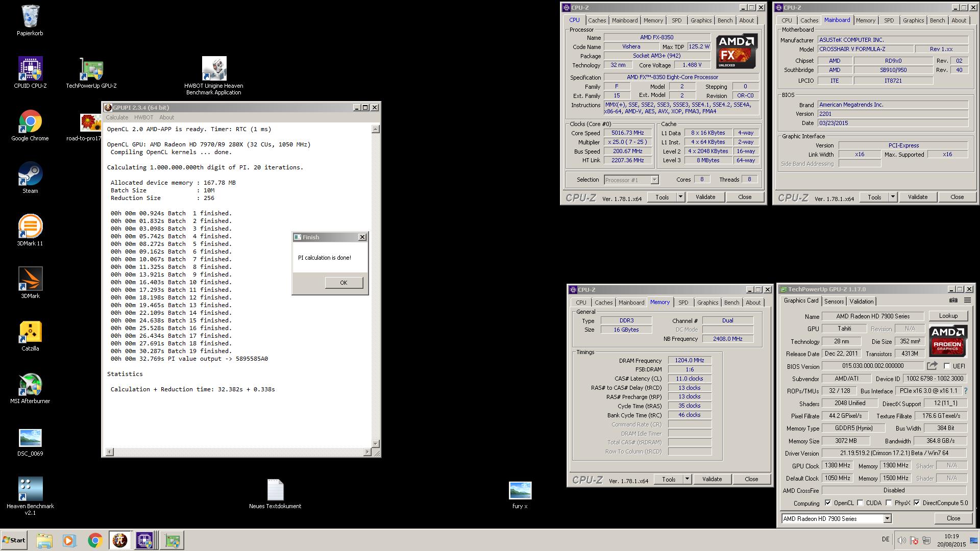Open the HWBOT menu in GPUPI

click(x=143, y=117)
